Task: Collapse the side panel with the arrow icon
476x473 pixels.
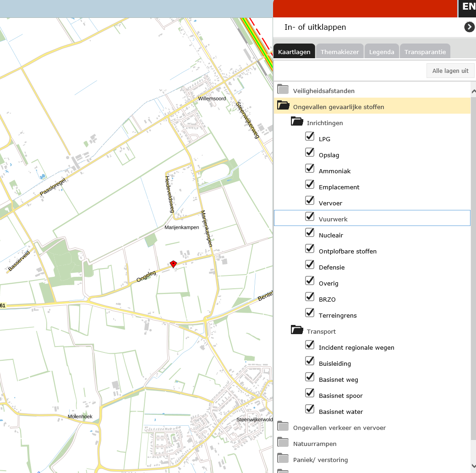Action: click(469, 27)
